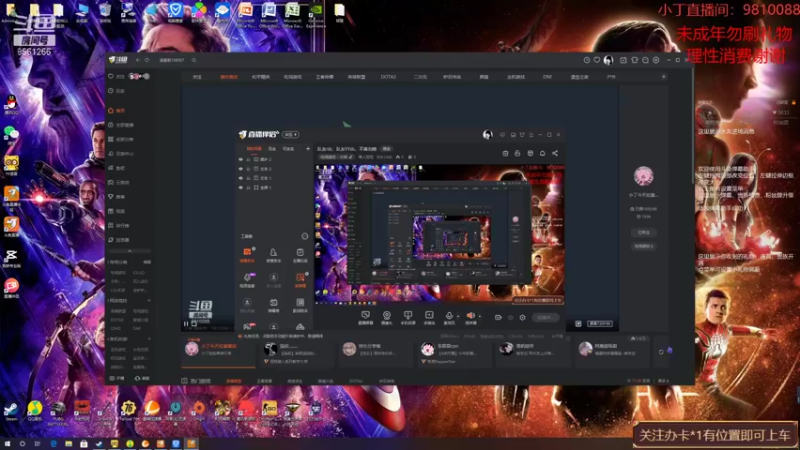
Task: Toggle lock on the 全屏 1 layer
Action: coord(248,188)
